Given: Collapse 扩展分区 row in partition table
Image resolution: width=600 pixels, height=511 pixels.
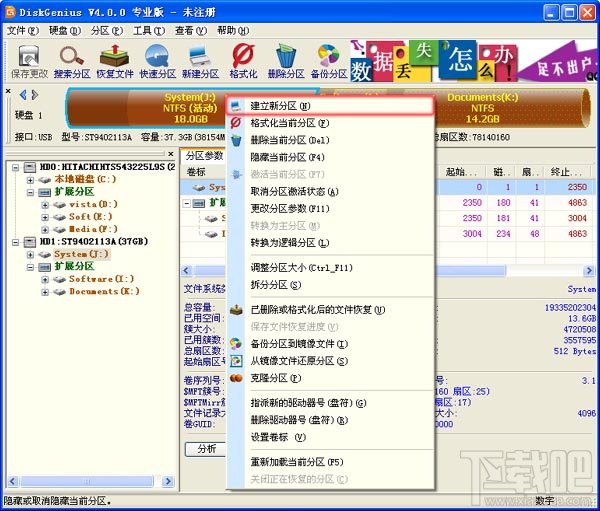Looking at the screenshot, I should [187, 203].
